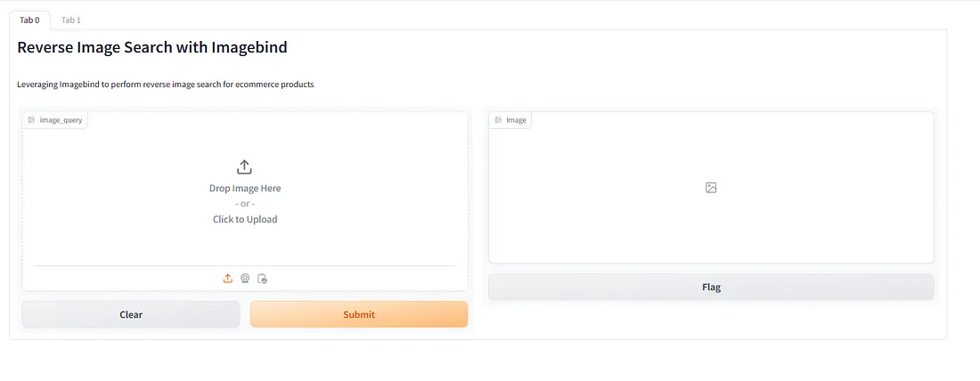Select the webcam source icon
The width and height of the screenshot is (980, 381).
click(245, 279)
